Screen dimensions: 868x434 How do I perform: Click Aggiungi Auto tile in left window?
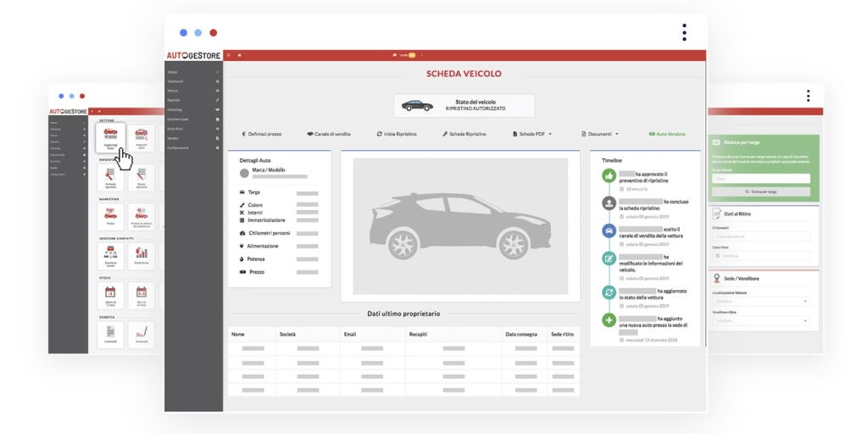(111, 137)
